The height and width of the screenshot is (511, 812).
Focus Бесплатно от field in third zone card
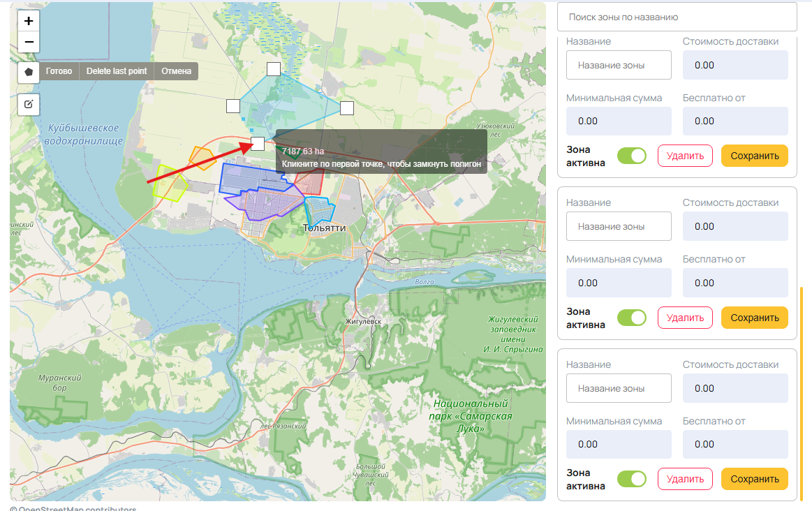pos(735,444)
